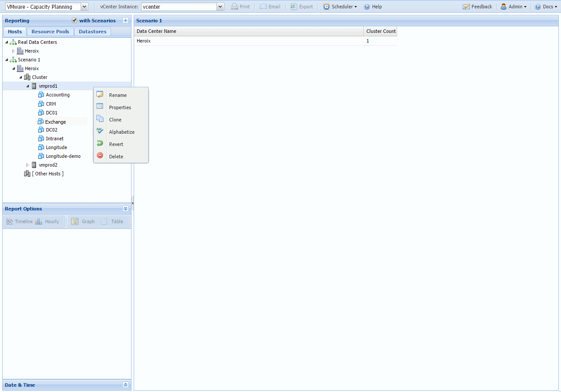Click the Alphabetize ABC icon in context menu
The height and width of the screenshot is (392, 561).
point(100,132)
